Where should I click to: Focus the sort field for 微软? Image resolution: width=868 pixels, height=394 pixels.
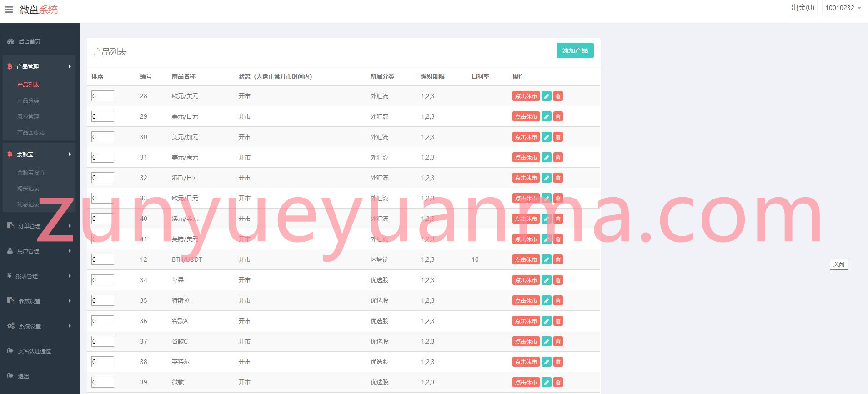tap(103, 382)
